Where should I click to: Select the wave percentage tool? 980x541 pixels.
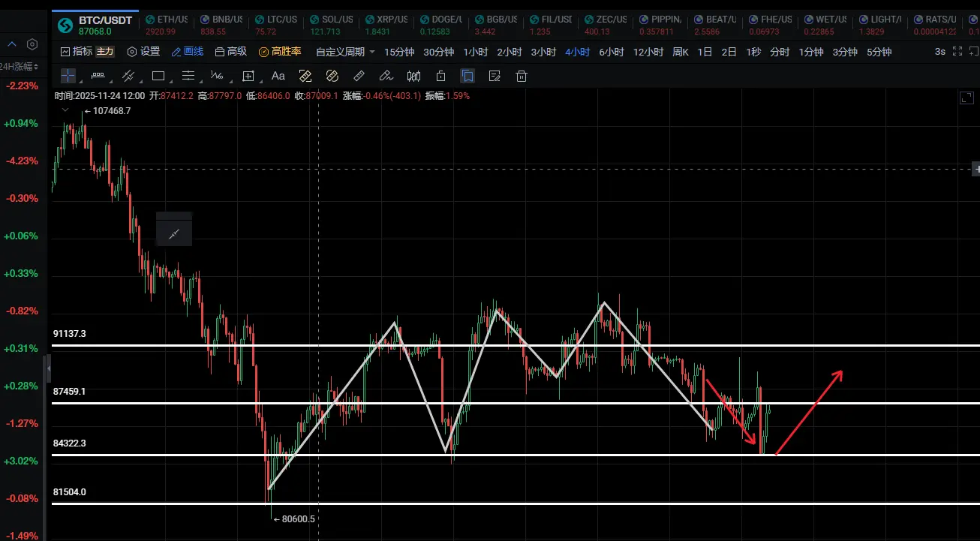(218, 76)
